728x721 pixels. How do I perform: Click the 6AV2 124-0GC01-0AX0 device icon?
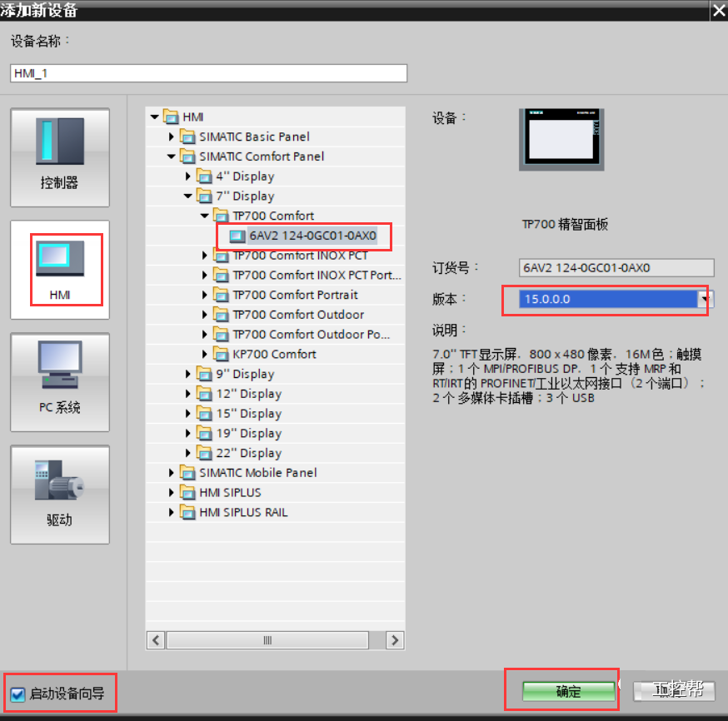237,236
